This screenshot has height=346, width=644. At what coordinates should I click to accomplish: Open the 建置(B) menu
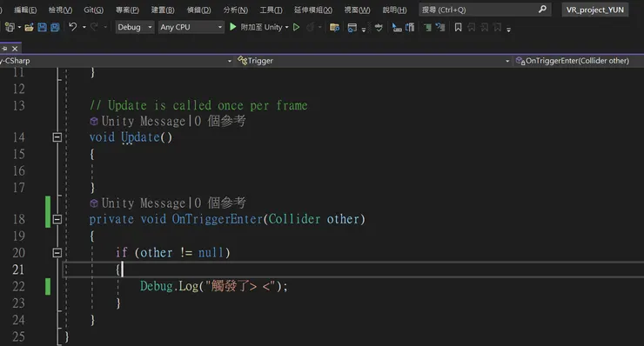pos(163,10)
